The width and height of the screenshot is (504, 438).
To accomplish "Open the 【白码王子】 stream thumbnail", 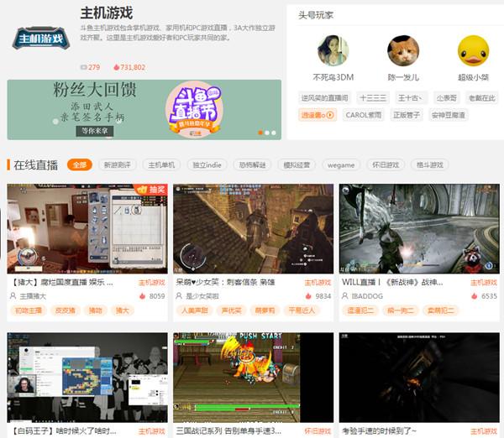I will [x=87, y=378].
